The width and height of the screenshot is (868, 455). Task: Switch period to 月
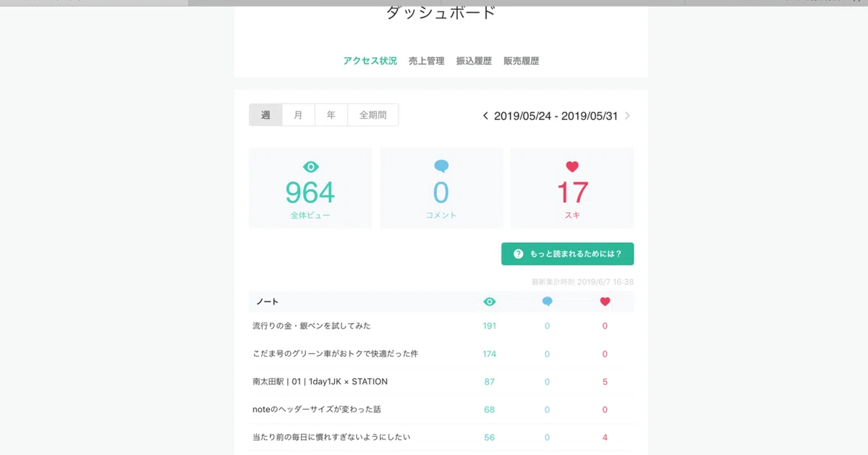click(x=298, y=115)
